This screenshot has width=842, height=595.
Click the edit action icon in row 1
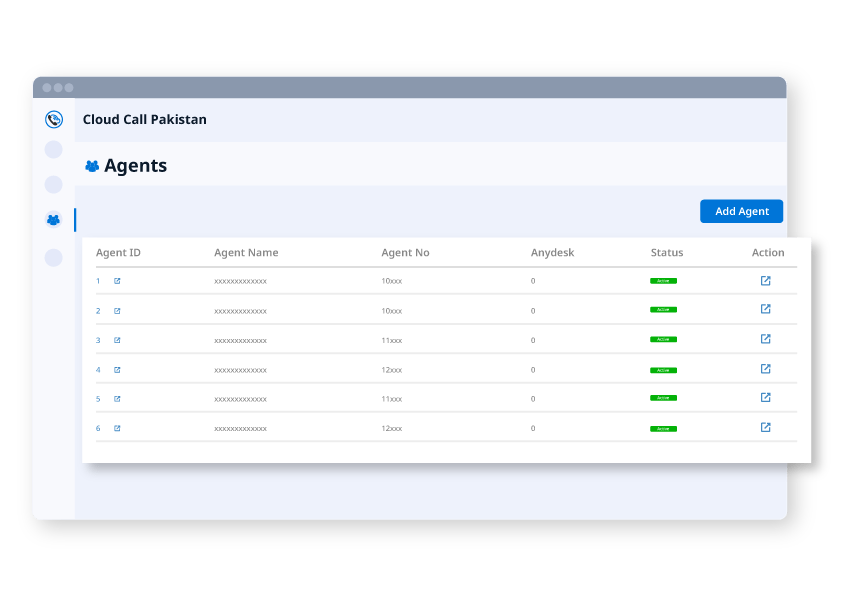[x=765, y=281]
